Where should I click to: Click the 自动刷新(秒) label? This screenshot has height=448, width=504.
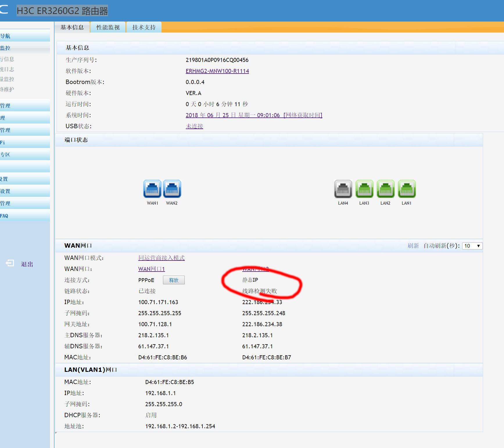coord(442,246)
